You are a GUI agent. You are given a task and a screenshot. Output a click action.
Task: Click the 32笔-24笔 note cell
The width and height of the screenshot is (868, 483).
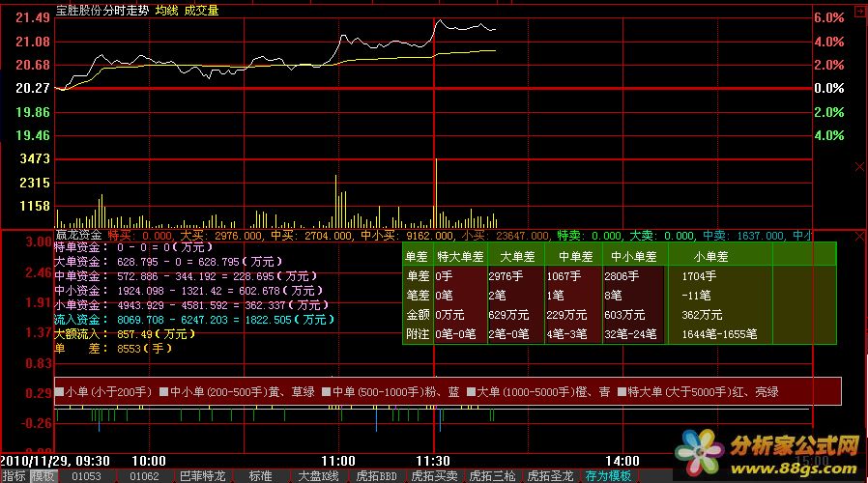tap(630, 334)
